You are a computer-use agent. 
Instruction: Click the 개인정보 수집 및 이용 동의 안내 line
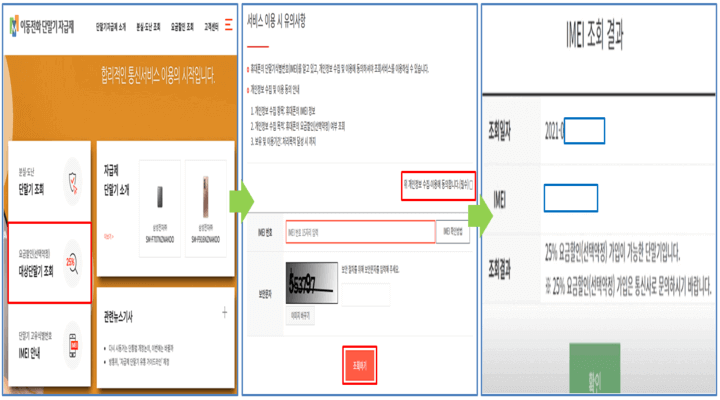[x=275, y=90]
